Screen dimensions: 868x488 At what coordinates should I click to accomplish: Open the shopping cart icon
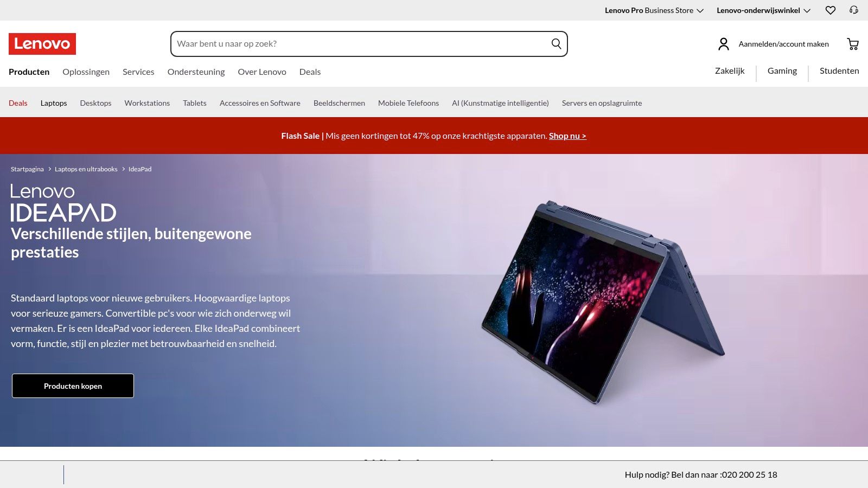(x=852, y=44)
